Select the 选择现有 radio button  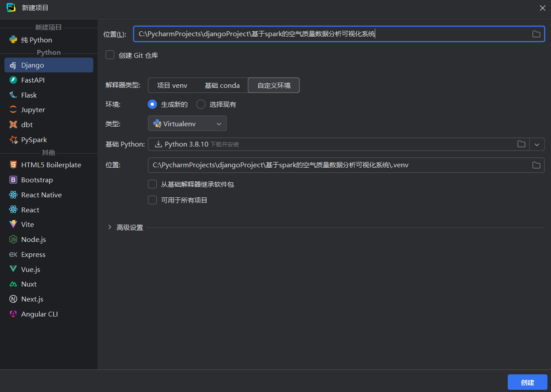pyautogui.click(x=201, y=105)
